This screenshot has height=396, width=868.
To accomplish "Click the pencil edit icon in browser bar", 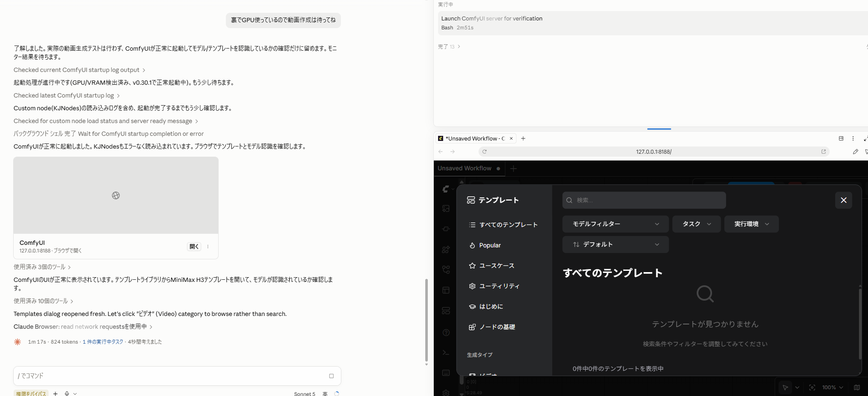I will 855,152.
